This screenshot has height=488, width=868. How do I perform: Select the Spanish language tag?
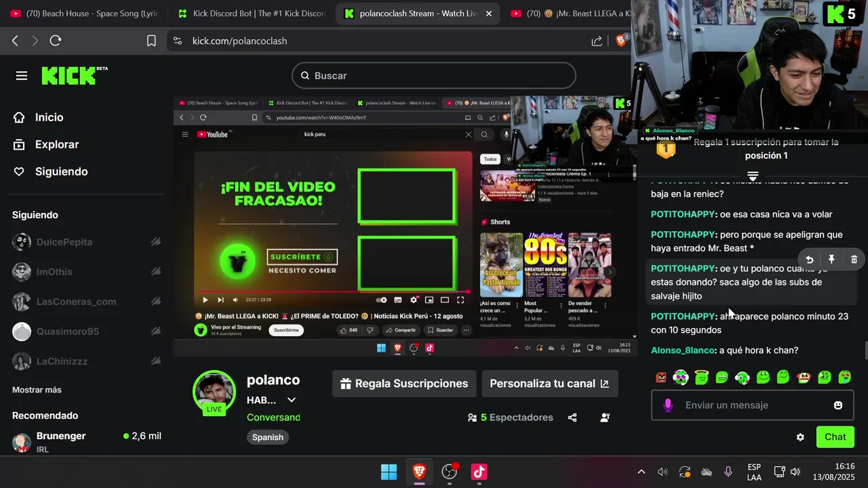tap(268, 437)
